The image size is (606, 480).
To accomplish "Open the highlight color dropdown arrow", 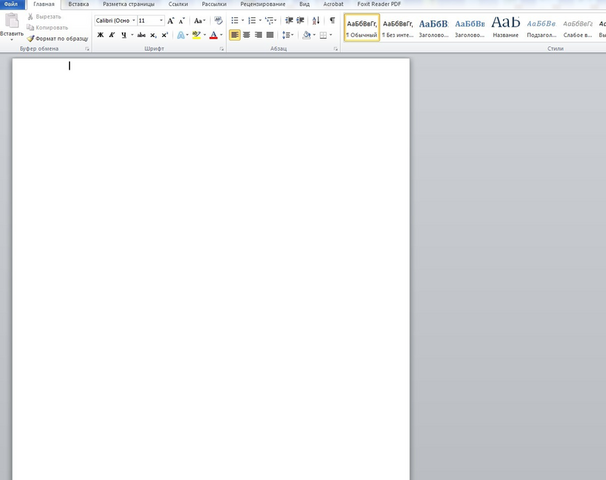I will [x=204, y=35].
